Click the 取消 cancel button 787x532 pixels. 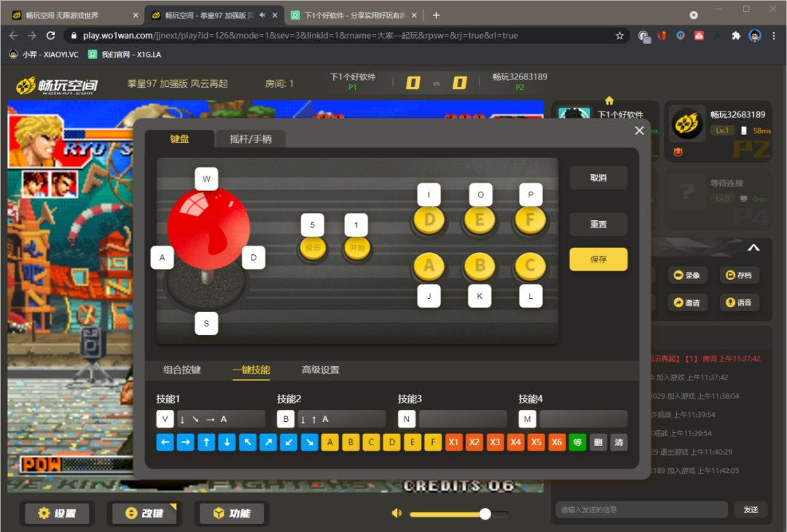(598, 178)
